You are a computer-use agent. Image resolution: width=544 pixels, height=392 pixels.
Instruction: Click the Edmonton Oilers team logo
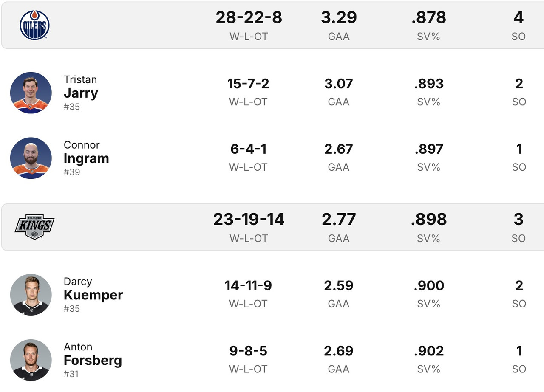pyautogui.click(x=34, y=25)
